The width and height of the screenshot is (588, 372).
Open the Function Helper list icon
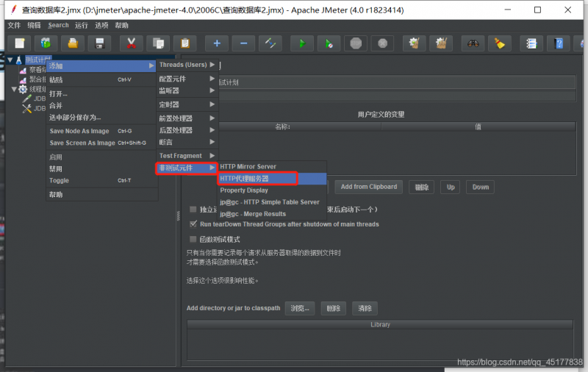(x=531, y=43)
